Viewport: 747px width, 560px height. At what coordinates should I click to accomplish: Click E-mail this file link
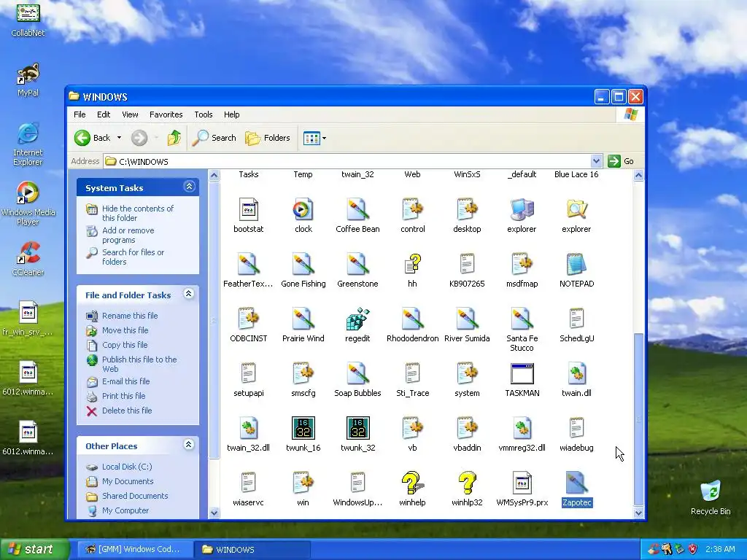(x=125, y=381)
